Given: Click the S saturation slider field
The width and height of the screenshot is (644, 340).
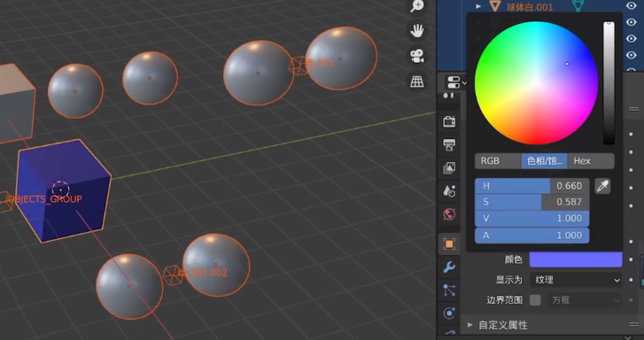Looking at the screenshot, I should click(531, 202).
